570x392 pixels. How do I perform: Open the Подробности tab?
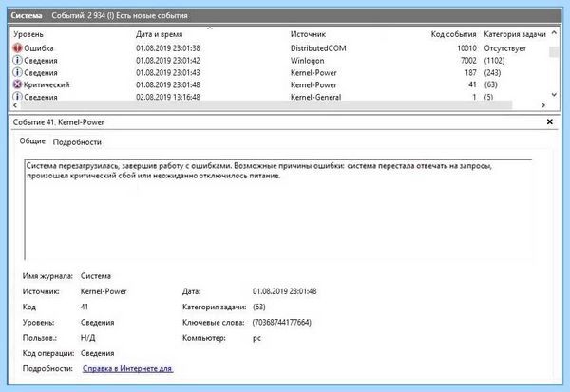coord(77,142)
